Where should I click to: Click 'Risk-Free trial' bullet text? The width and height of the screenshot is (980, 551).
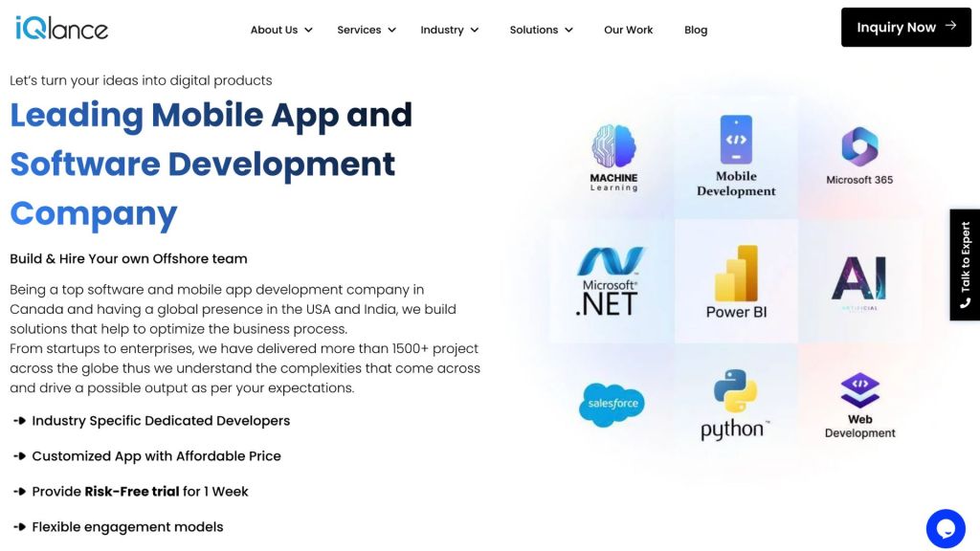coord(132,492)
